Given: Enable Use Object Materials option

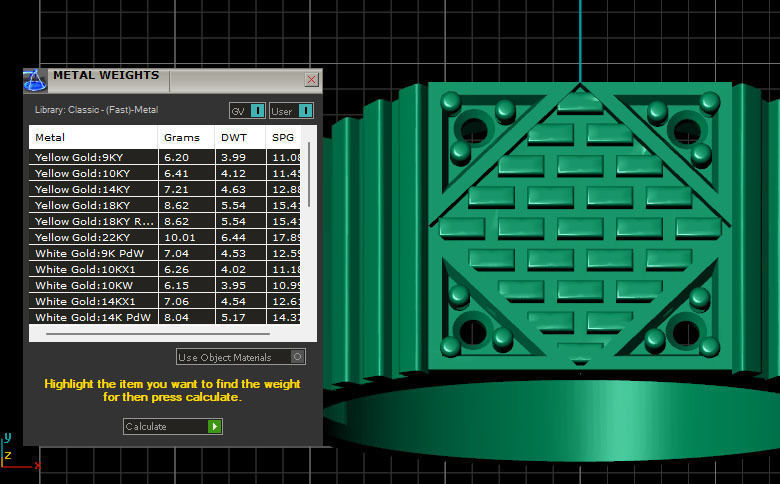Looking at the screenshot, I should [x=241, y=357].
